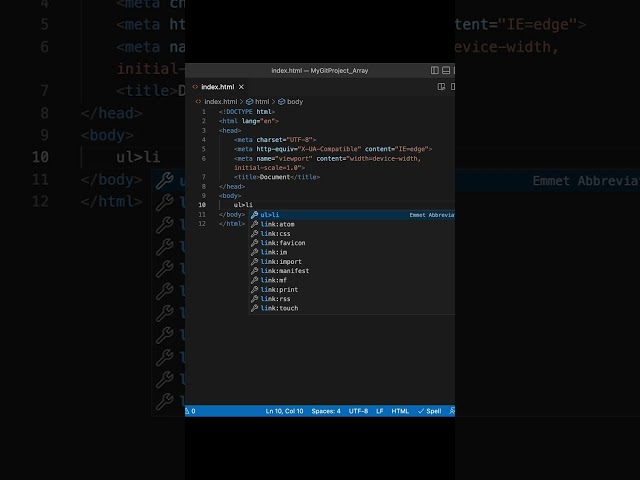Toggle the Spell checker status item

point(430,411)
